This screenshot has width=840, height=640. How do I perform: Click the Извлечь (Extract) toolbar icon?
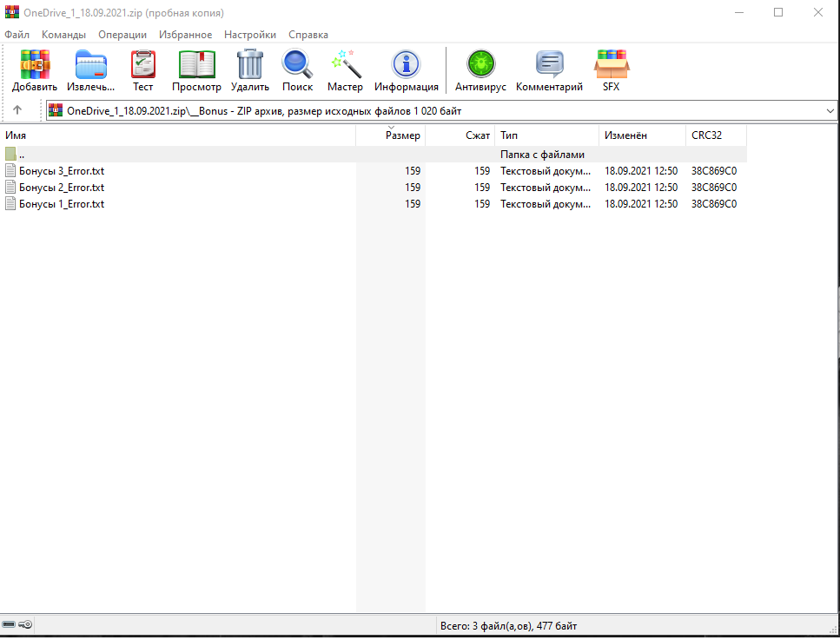click(x=90, y=65)
